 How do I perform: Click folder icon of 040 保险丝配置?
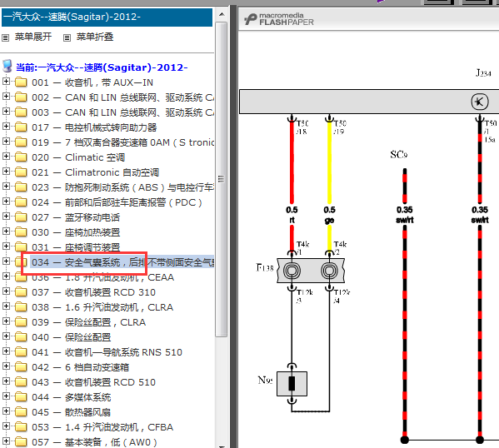[21, 336]
